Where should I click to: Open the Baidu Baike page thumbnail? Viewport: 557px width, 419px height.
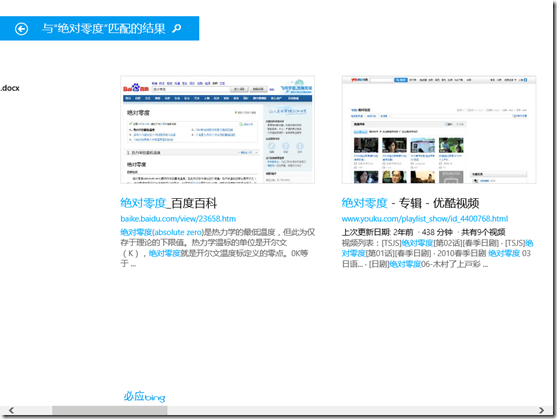(x=217, y=130)
